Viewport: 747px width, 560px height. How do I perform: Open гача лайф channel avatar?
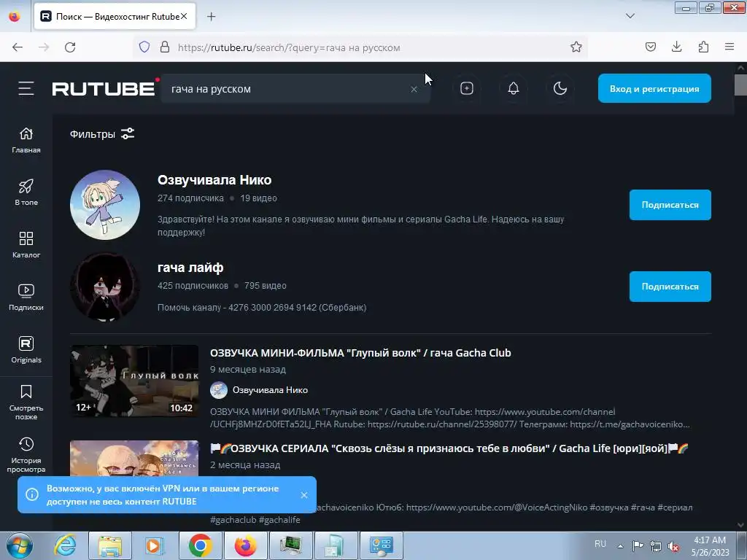105,287
